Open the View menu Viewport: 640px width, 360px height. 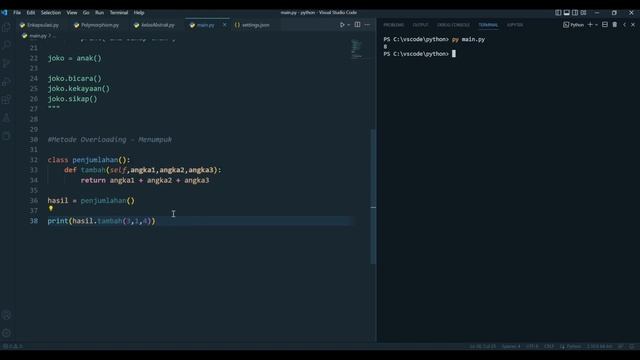click(72, 13)
